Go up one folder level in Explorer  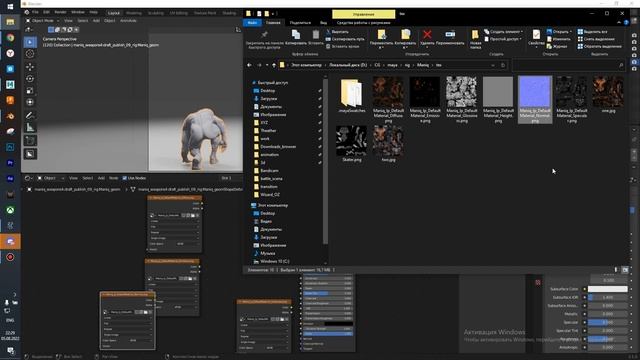(274, 65)
